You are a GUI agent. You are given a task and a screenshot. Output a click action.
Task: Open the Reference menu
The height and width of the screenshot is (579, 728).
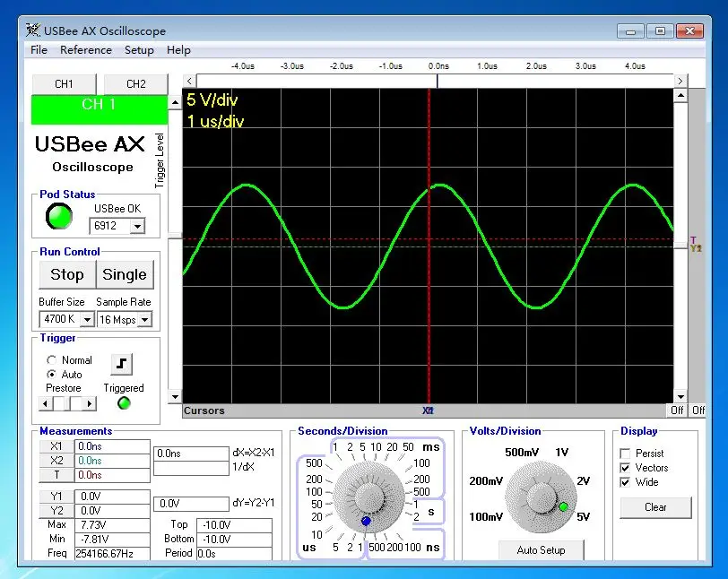(x=86, y=50)
